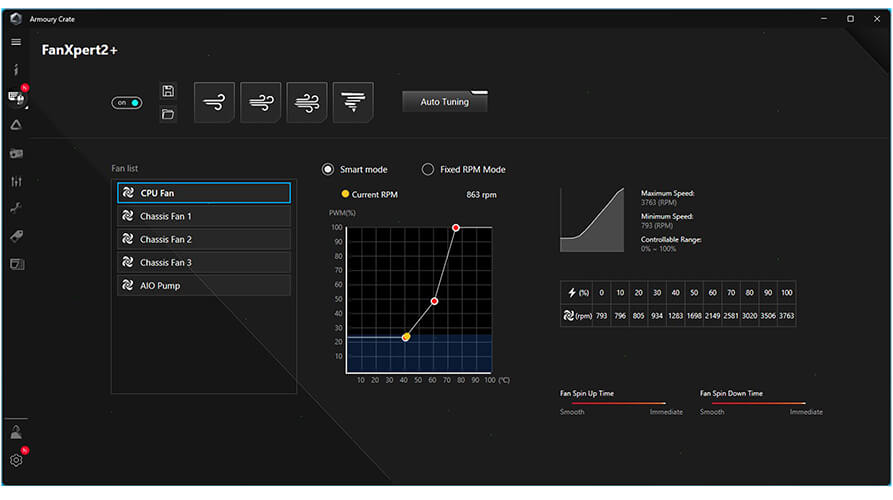Select AIO Pump in fan list

click(204, 286)
